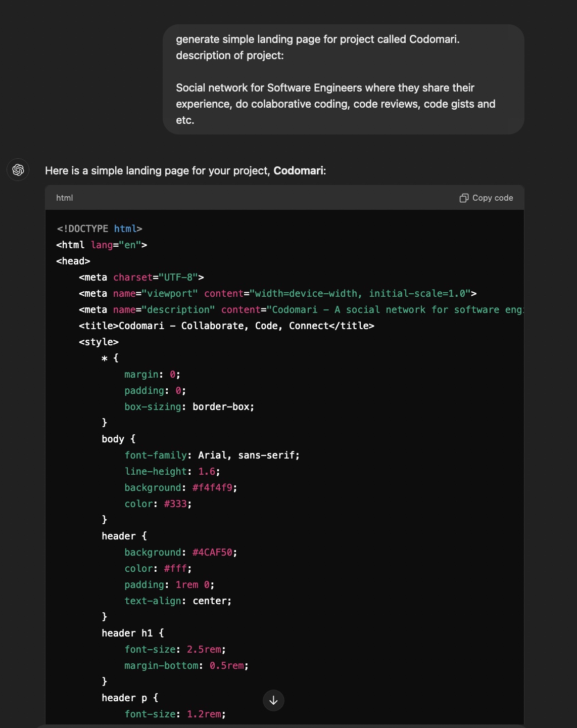Click the 'font-family: Arial, sans-serif;' line
The width and height of the screenshot is (577, 728).
pyautogui.click(x=212, y=455)
